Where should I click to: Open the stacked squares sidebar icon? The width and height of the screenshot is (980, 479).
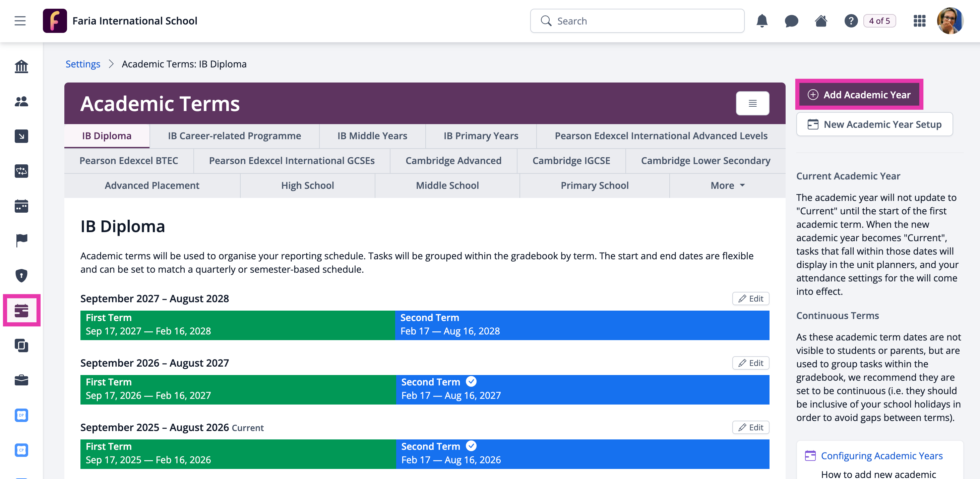click(21, 345)
